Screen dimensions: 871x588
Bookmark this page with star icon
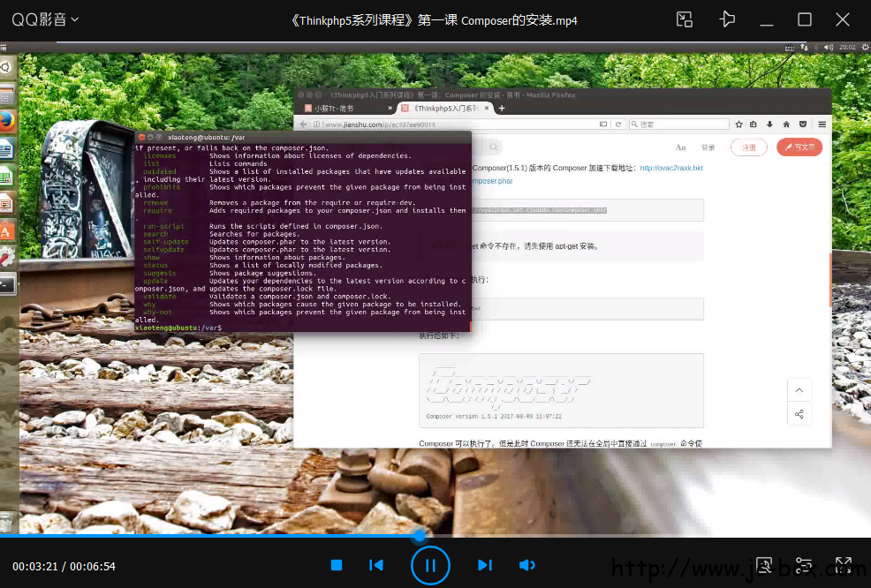coord(738,124)
